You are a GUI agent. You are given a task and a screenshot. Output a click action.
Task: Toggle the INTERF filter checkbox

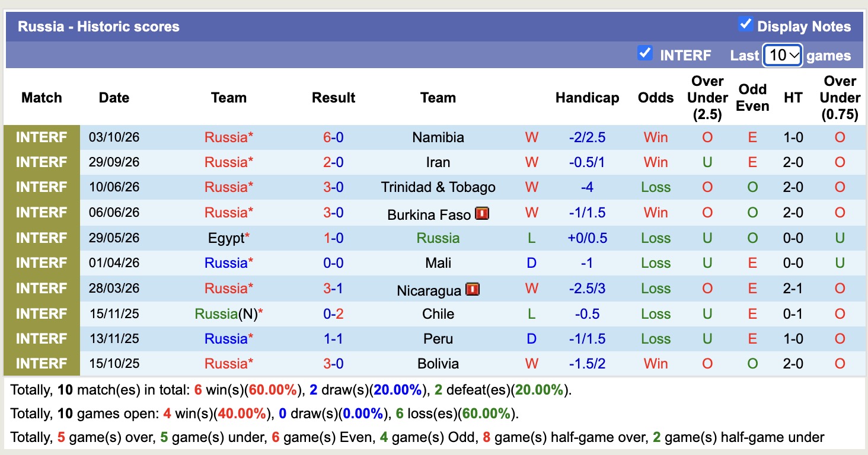click(645, 53)
